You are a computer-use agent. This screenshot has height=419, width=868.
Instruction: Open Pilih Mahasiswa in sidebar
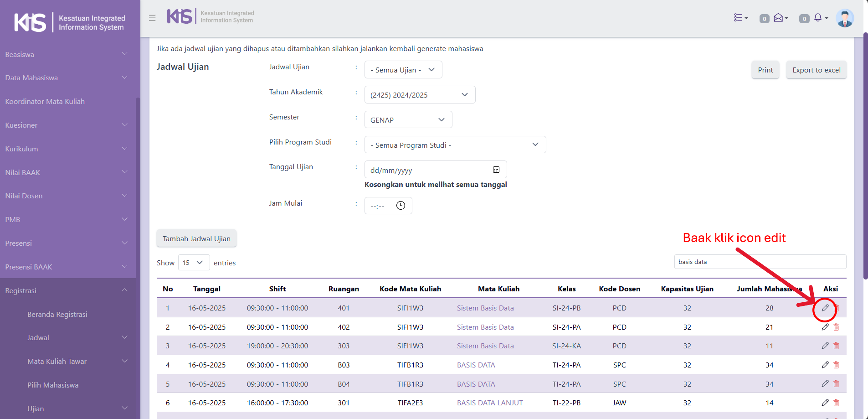tap(53, 385)
